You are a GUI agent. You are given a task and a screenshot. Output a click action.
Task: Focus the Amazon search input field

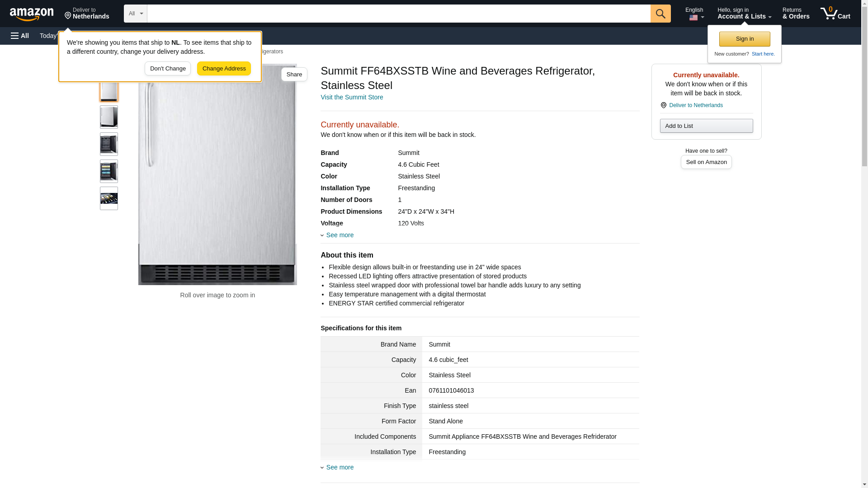(398, 14)
